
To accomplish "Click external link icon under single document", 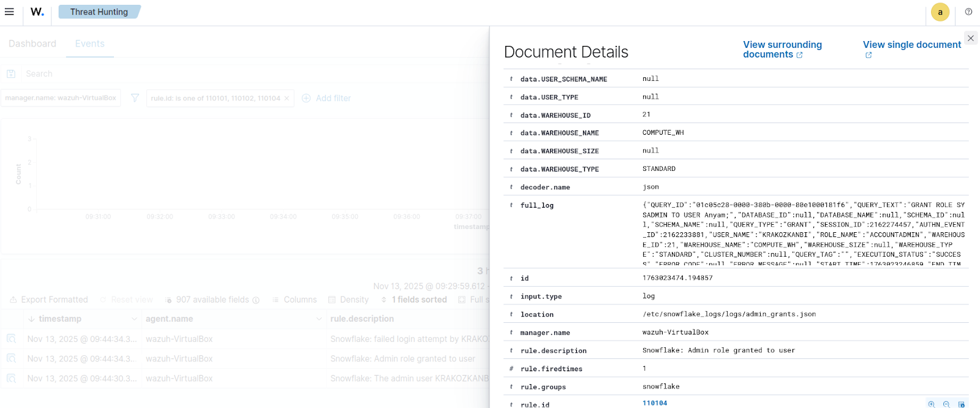I will pyautogui.click(x=869, y=55).
